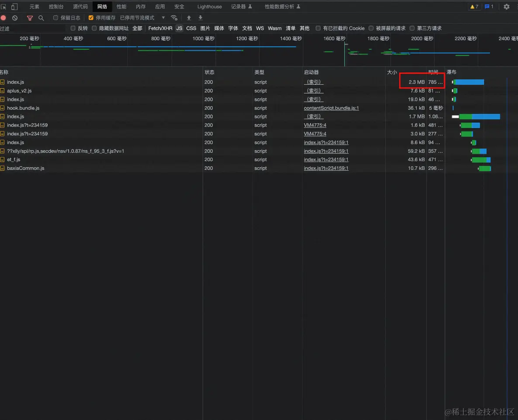Toggle the filter funnel icon
518x420 pixels.
pyautogui.click(x=30, y=18)
